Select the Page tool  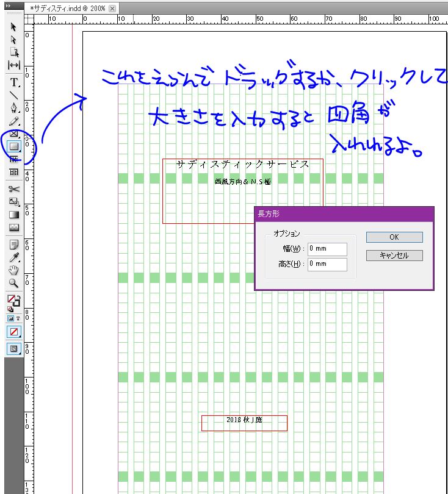pos(14,52)
